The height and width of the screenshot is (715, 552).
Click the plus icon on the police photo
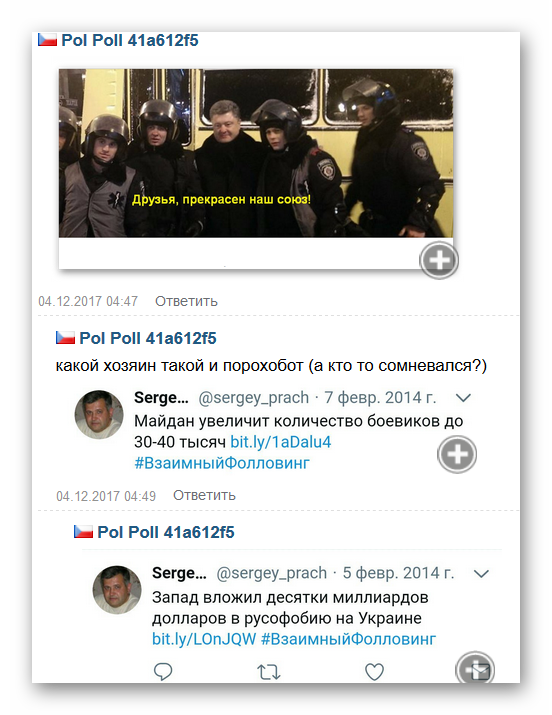pyautogui.click(x=439, y=260)
